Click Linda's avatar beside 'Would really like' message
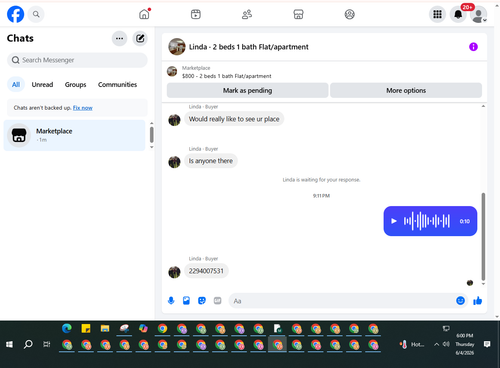 point(174,120)
